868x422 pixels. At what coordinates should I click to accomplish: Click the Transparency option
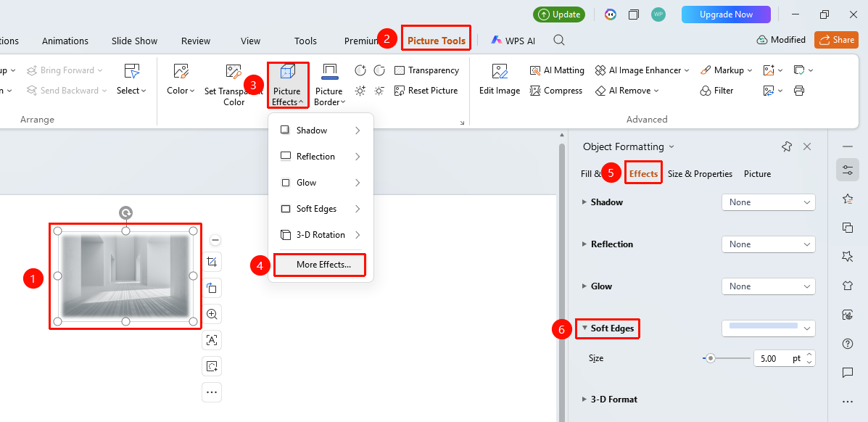(x=427, y=70)
